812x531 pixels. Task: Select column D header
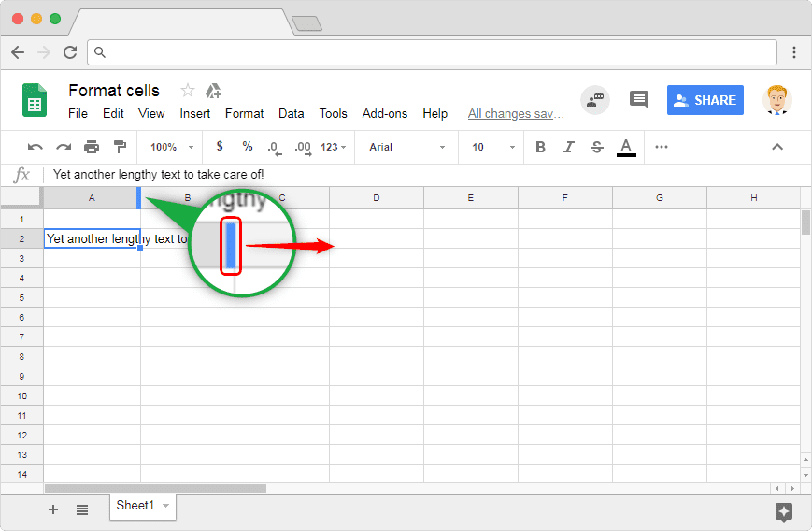click(377, 198)
